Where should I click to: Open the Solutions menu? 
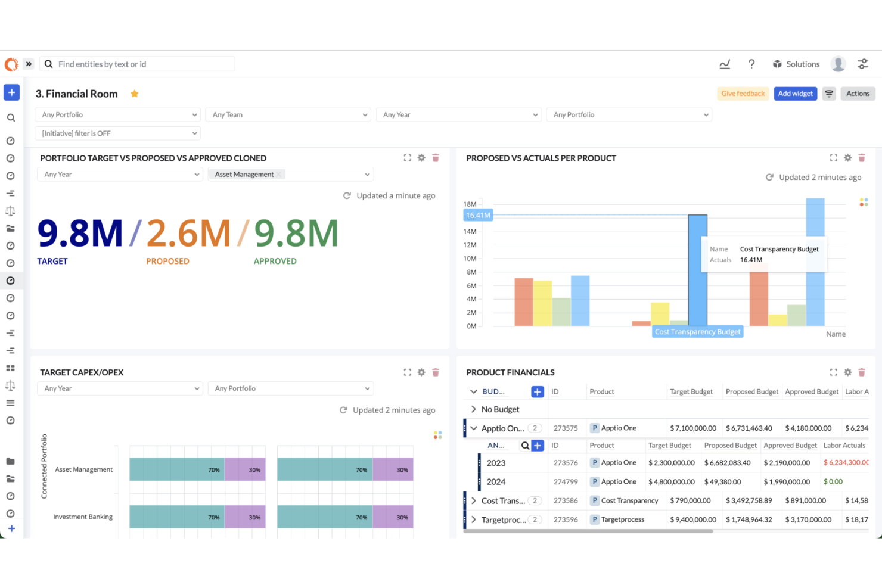coord(796,64)
